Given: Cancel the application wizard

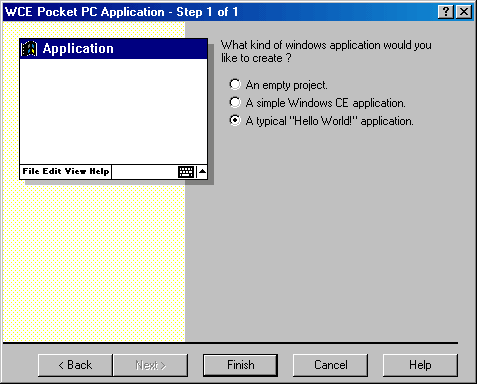Looking at the screenshot, I should coord(331,365).
